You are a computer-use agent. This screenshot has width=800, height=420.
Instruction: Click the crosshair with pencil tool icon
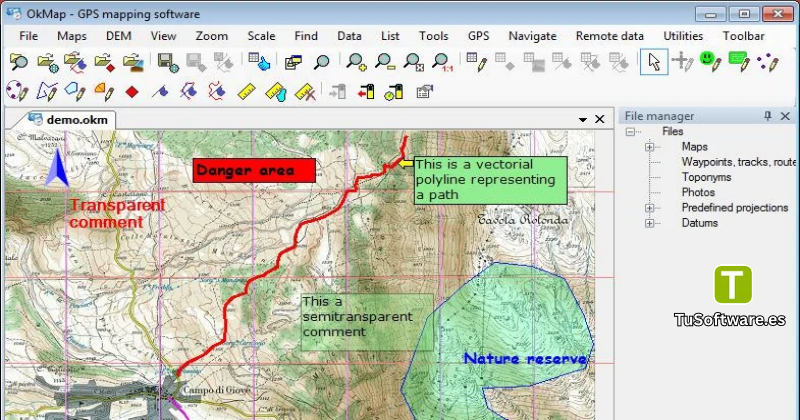[x=682, y=62]
